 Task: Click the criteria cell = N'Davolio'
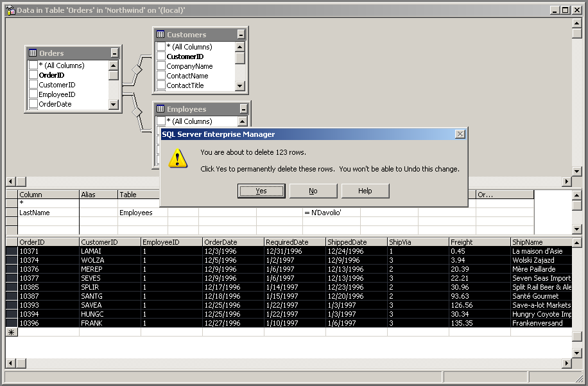point(331,213)
